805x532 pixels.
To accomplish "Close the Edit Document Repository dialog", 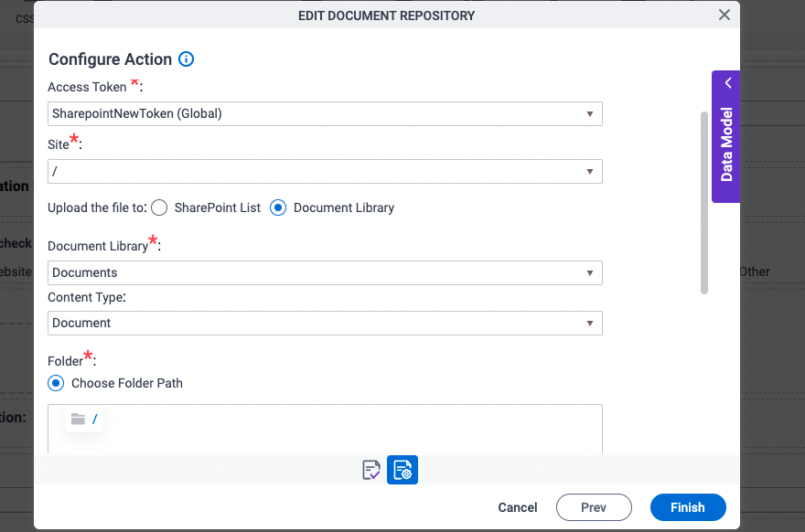I will pyautogui.click(x=724, y=15).
